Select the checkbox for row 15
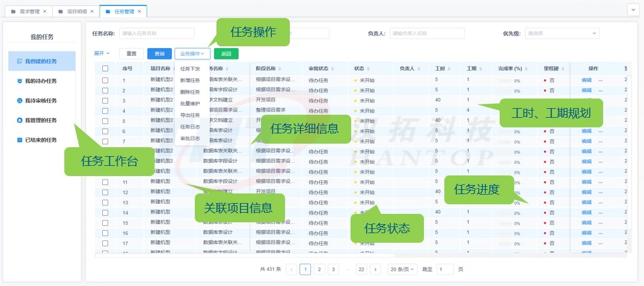This screenshot has width=644, height=286. tap(105, 223)
